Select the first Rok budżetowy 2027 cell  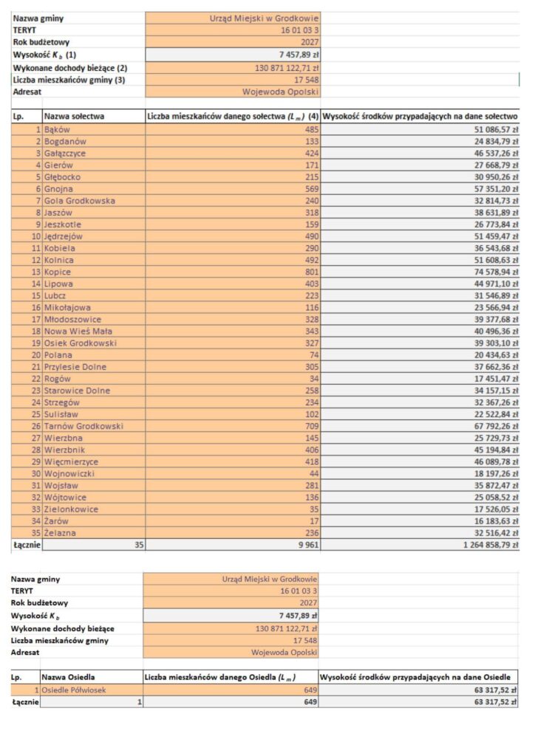pos(233,42)
